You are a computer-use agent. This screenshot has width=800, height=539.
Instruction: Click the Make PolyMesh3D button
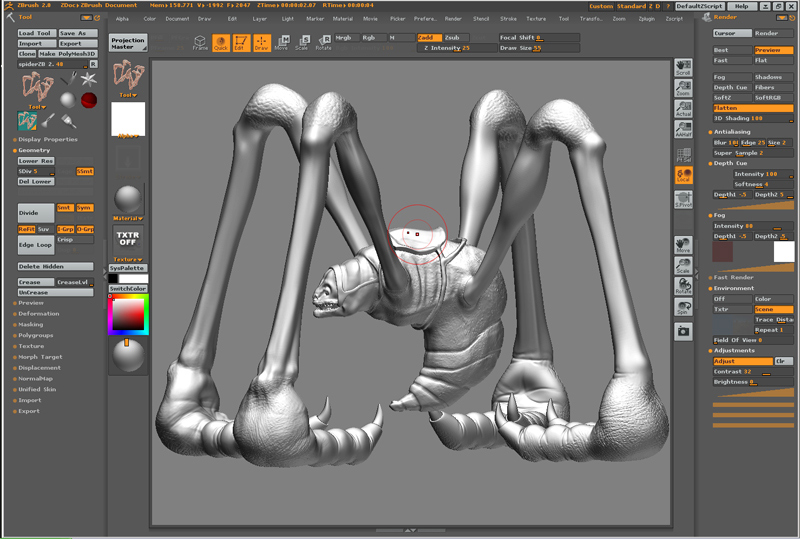(x=67, y=54)
